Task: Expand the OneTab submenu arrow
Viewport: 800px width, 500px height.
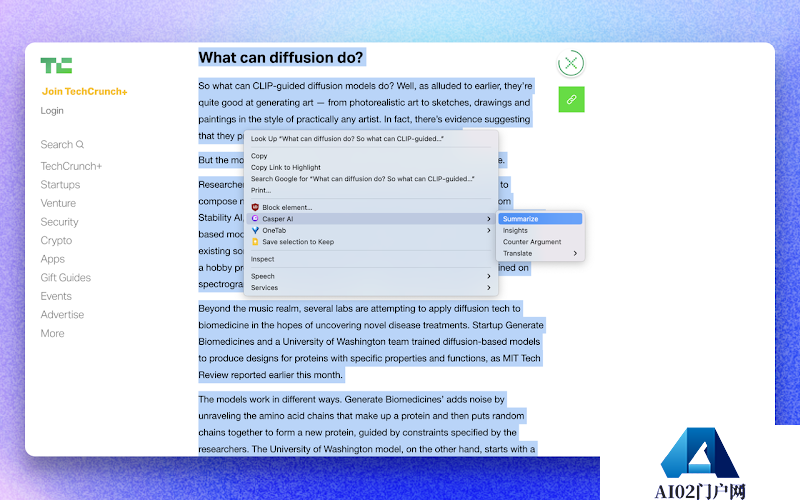Action: (x=489, y=230)
